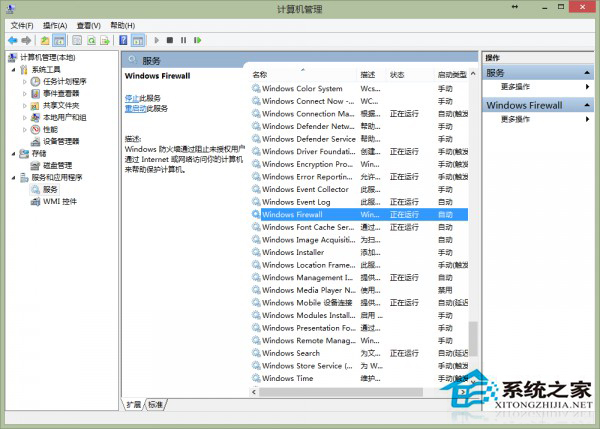Click the Restart service icon
The width and height of the screenshot is (600, 429).
[197, 40]
